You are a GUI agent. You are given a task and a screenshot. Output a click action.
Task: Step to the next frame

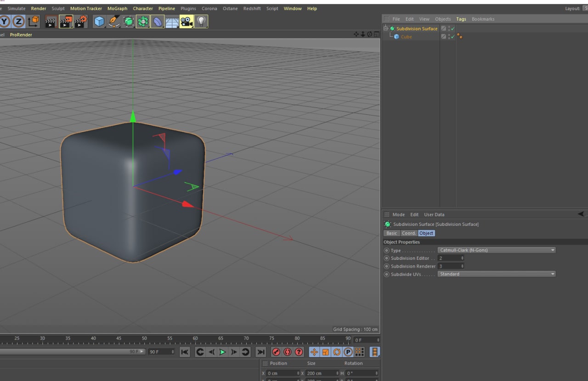[234, 352]
